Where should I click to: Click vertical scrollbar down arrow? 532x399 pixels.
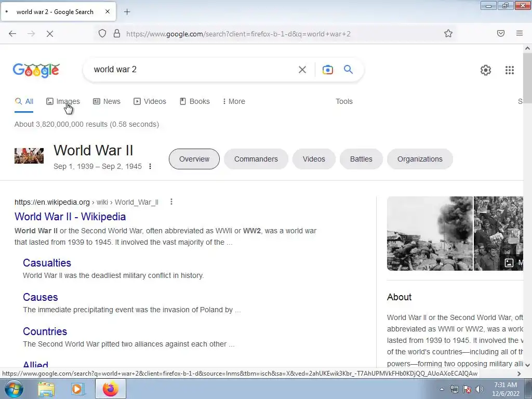tap(527, 365)
